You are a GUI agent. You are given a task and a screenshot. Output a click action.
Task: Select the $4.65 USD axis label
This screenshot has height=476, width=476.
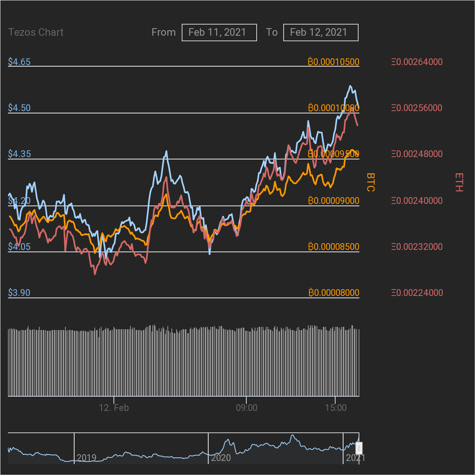19,62
